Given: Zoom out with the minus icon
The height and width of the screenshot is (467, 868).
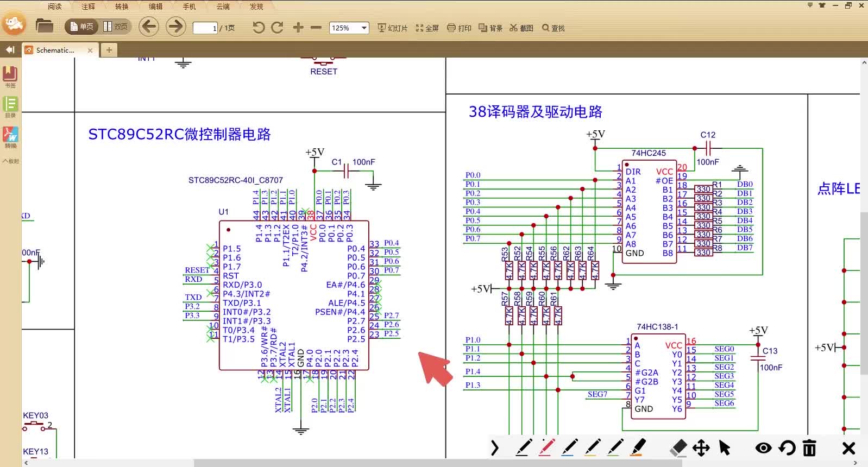Looking at the screenshot, I should [316, 27].
